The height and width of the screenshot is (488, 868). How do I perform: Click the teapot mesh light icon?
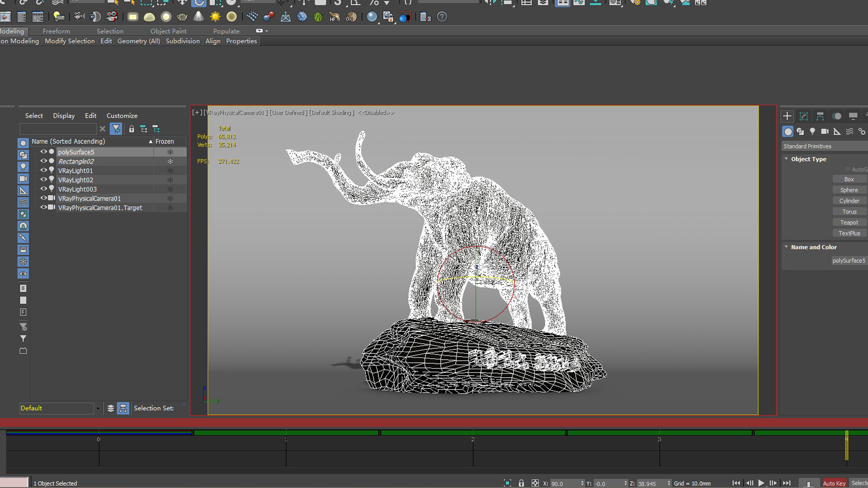(182, 17)
